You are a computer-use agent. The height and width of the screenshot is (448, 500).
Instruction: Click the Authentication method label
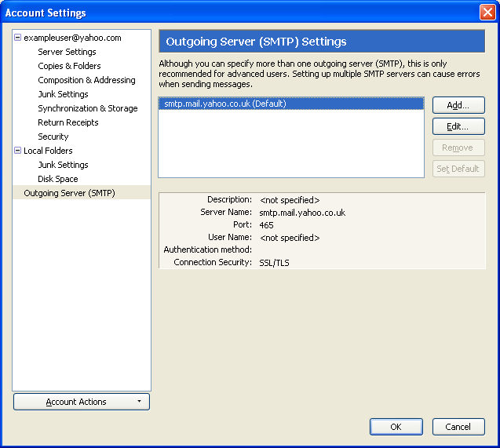(x=207, y=249)
